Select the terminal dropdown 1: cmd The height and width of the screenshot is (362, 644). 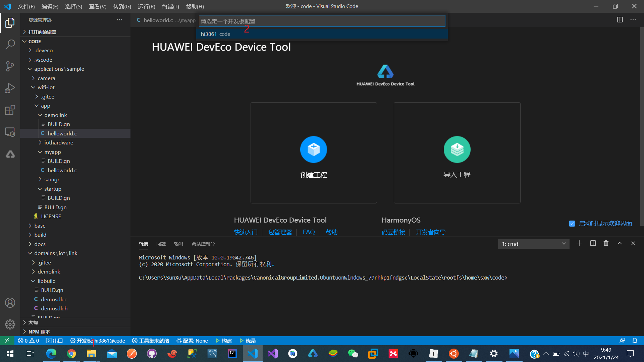533,244
